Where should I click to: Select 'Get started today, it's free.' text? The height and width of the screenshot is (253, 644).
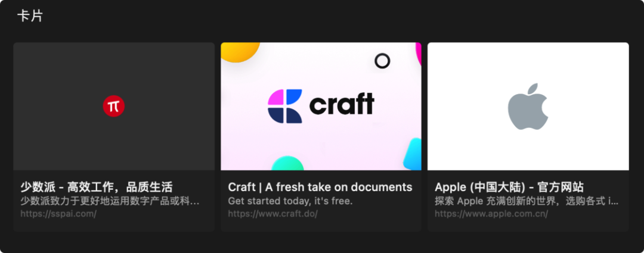(290, 201)
